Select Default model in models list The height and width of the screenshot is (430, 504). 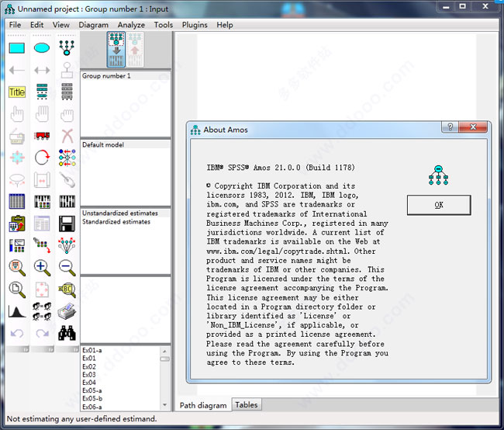pyautogui.click(x=126, y=144)
